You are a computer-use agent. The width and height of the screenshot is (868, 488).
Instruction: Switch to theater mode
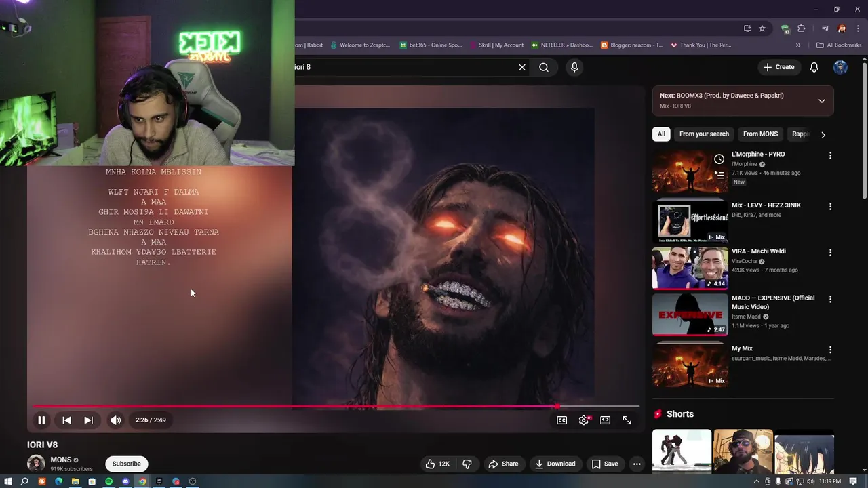(606, 420)
